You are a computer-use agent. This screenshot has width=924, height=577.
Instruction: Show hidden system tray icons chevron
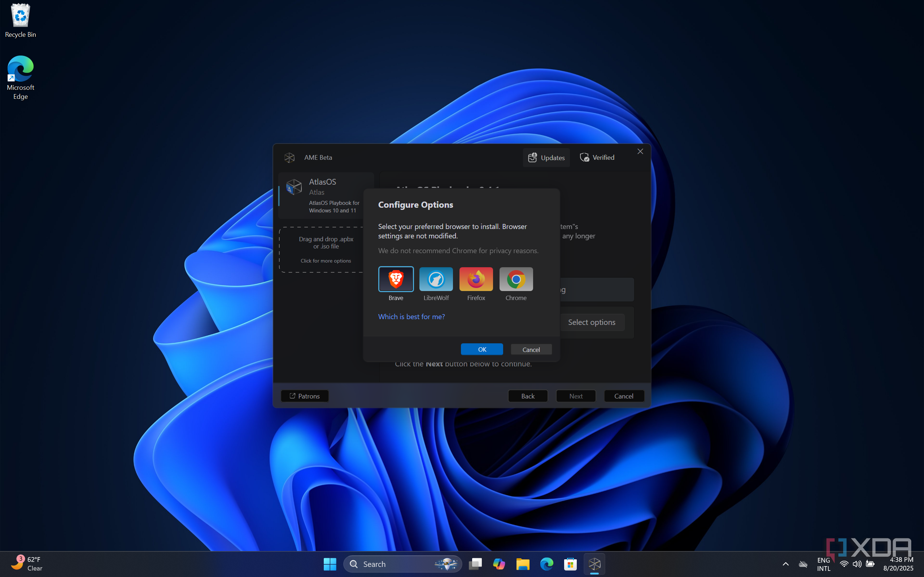pos(785,564)
